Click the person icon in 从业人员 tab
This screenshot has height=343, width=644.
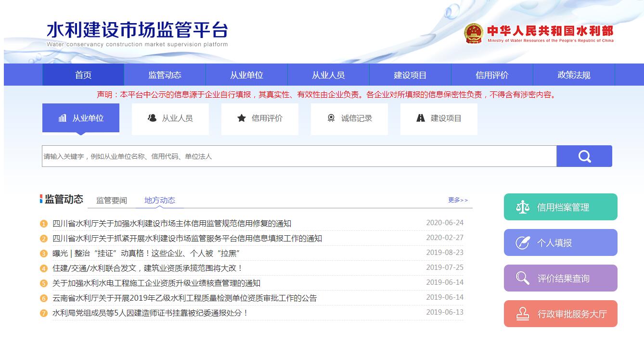tap(152, 118)
